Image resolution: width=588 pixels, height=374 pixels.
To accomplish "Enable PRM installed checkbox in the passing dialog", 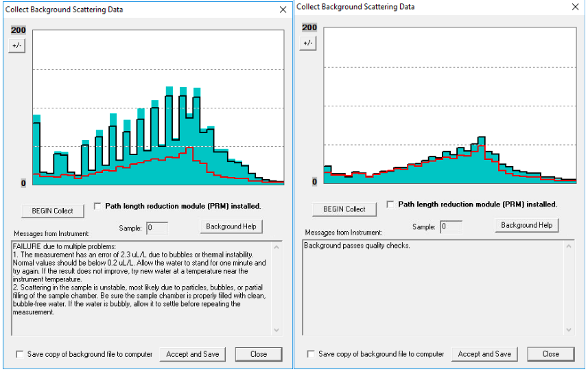I will click(x=390, y=204).
